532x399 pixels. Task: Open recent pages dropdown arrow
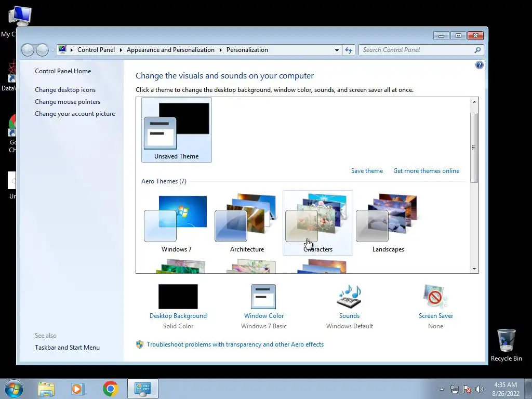52,50
